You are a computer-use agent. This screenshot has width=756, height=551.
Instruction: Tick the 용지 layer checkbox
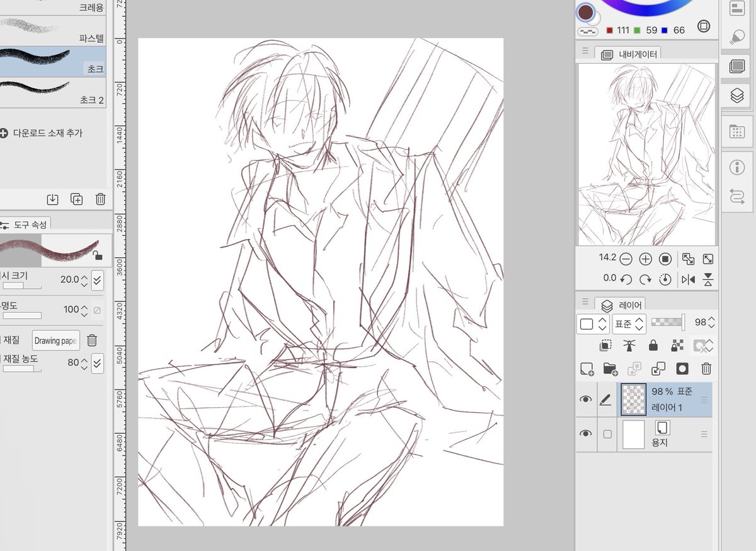click(607, 434)
